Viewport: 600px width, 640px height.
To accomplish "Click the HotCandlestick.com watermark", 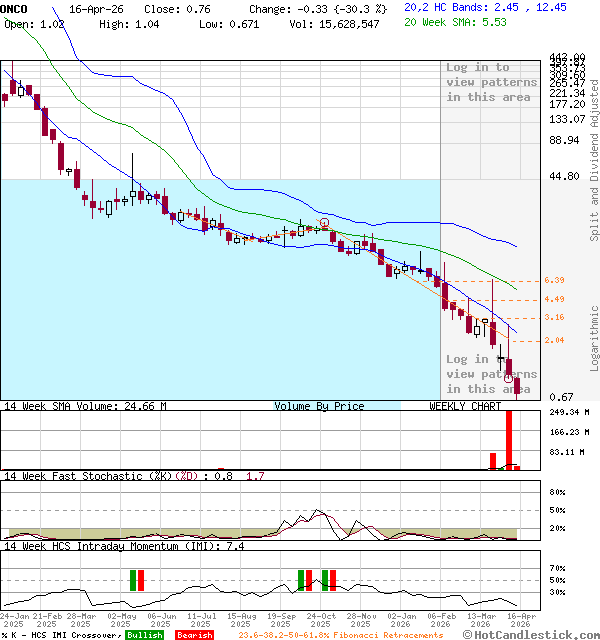I will point(536,634).
